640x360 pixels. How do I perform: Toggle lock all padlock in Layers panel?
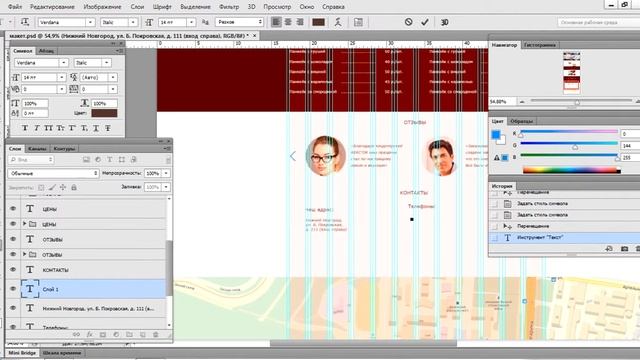(74, 187)
